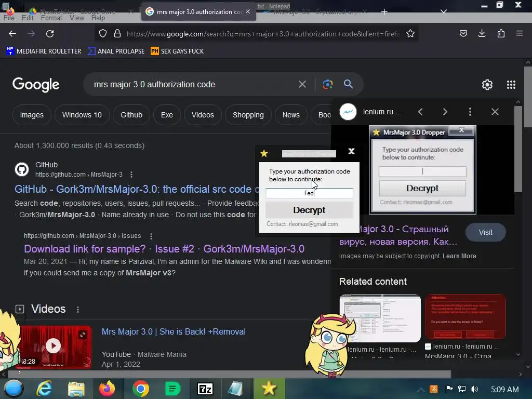Image resolution: width=532 pixels, height=399 pixels.
Task: Open the new tab plus button
Action: (384, 12)
